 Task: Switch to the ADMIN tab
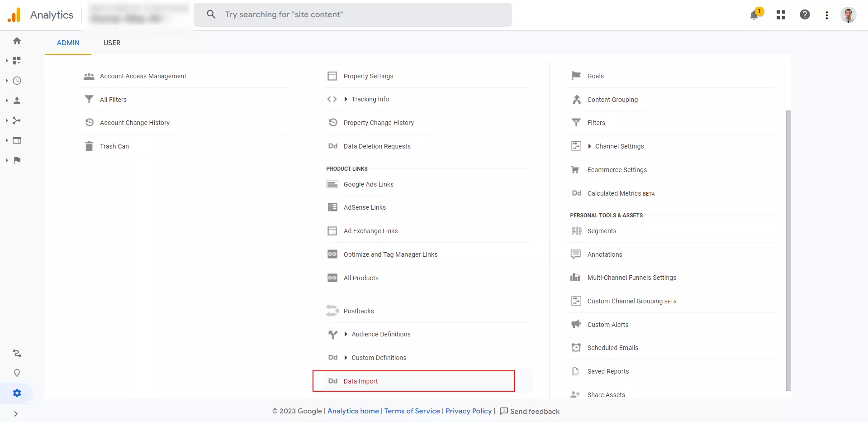68,43
